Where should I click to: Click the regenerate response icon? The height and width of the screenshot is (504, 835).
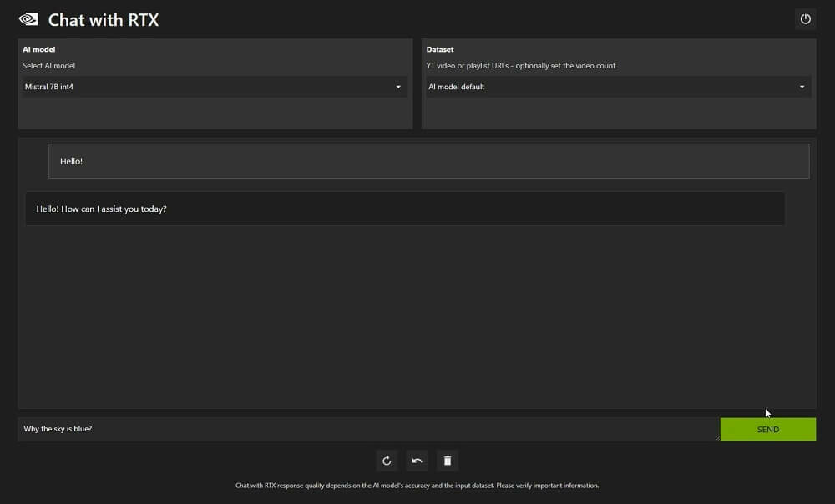pos(387,461)
